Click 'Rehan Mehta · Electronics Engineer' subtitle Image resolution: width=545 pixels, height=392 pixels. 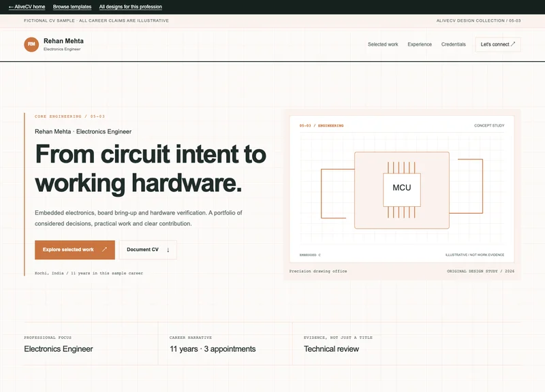83,131
